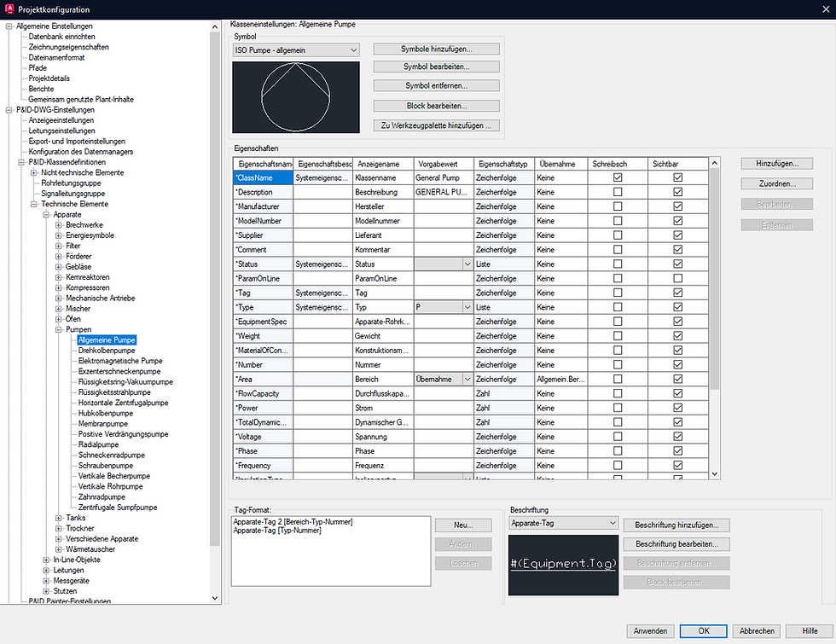Viewport: 836px width, 644px height.
Task: Select Apparate-Tag 2 [Bereich-Typ-Nummer] format
Action: point(293,522)
